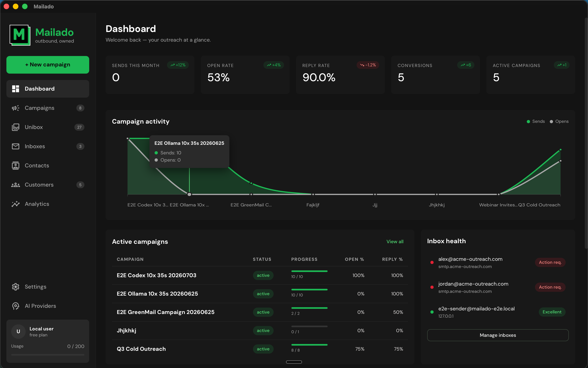Open the Jhjkhkj campaign row
The image size is (588, 368).
260,331
